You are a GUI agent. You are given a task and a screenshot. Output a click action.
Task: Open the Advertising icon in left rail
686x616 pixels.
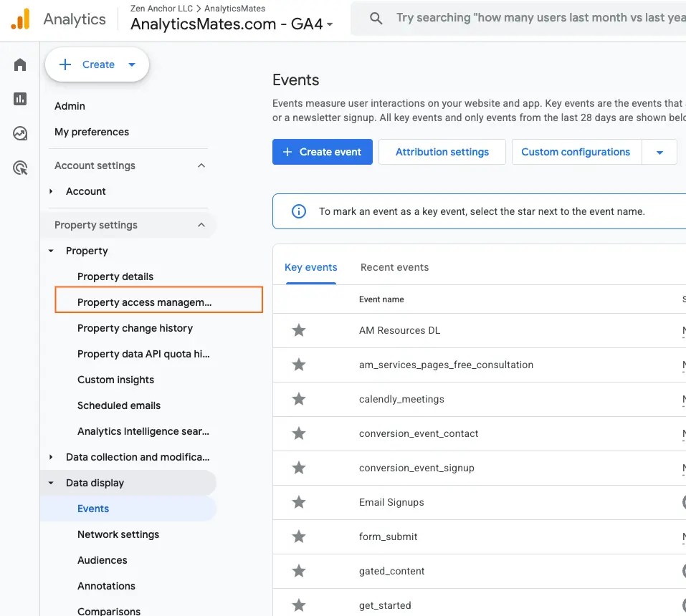(20, 168)
